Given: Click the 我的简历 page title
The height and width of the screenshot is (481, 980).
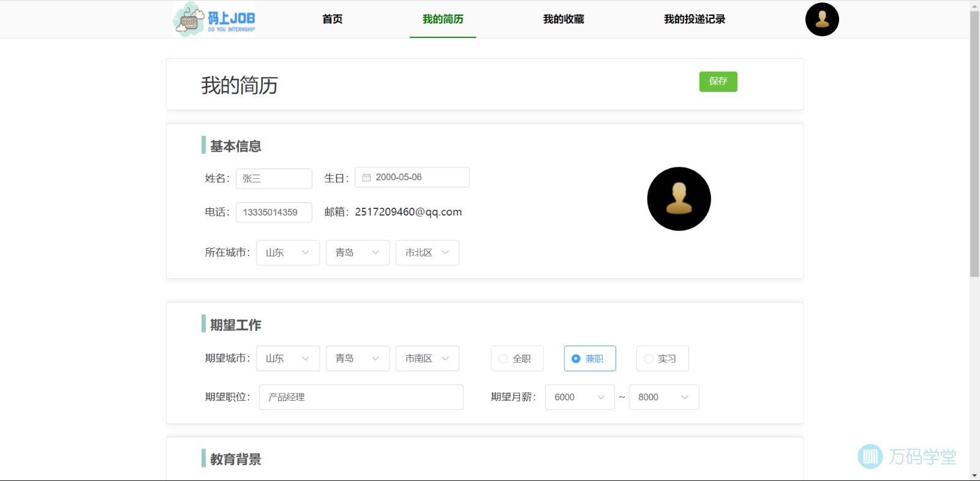Looking at the screenshot, I should [239, 85].
